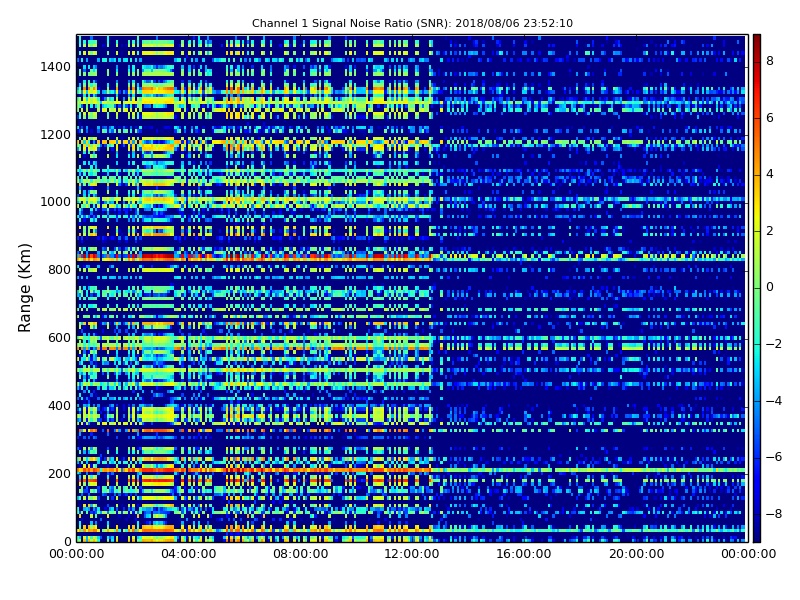Click the plot title showing Channel 1 SNR
The image size is (800, 600).
pos(412,23)
